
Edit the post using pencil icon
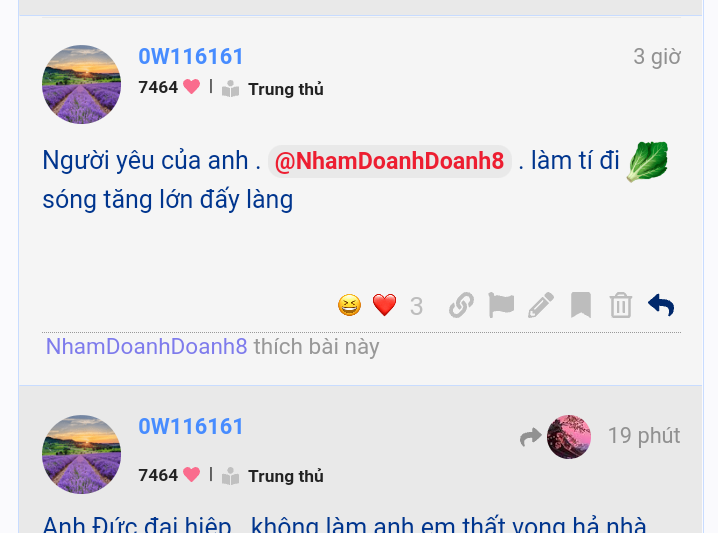pyautogui.click(x=541, y=305)
